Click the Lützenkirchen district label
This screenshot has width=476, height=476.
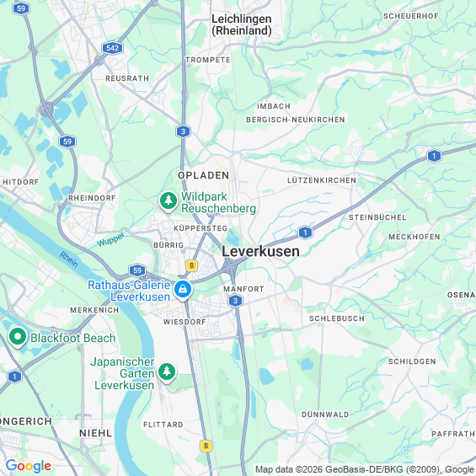[322, 180]
